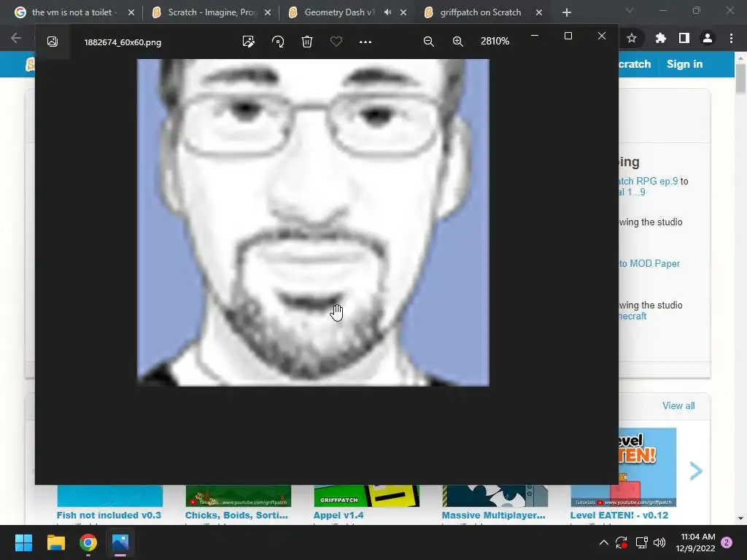Open the network tray icon

[641, 542]
